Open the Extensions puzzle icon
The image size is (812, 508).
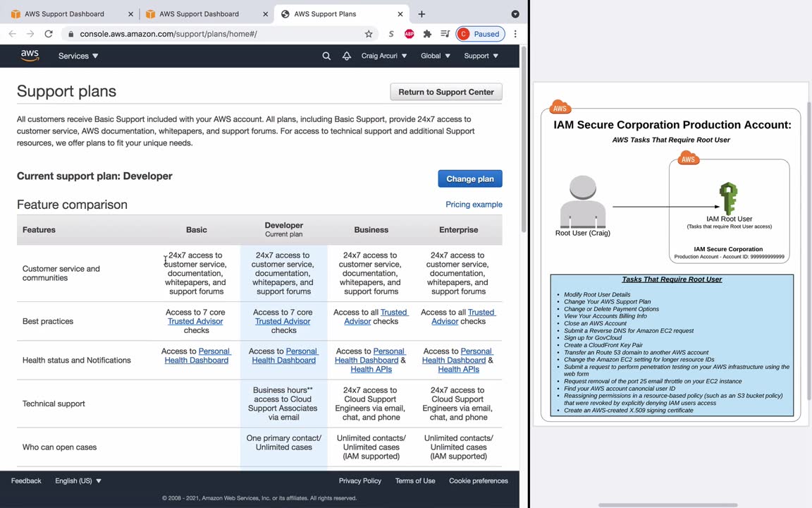[x=426, y=34]
